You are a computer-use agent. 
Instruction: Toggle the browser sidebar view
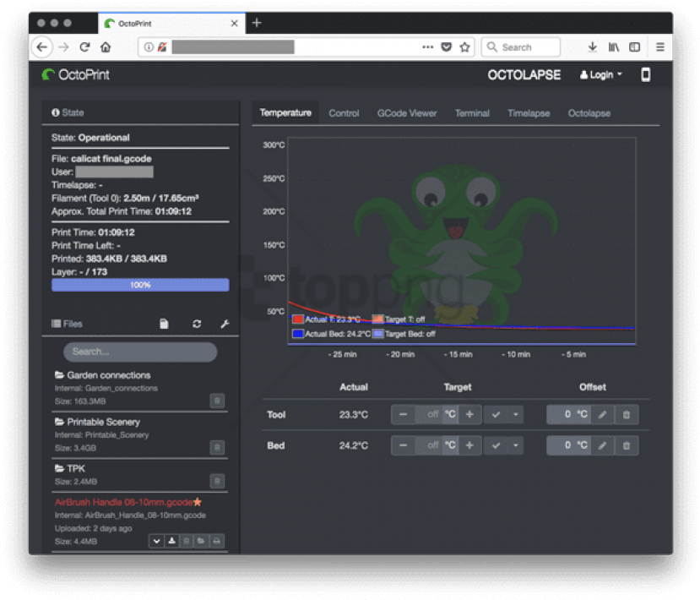tap(634, 47)
